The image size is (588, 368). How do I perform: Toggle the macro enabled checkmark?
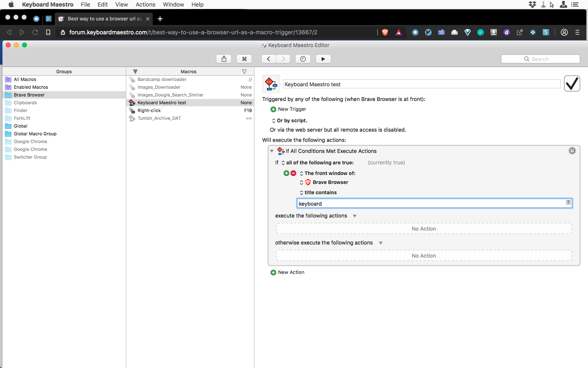(572, 84)
